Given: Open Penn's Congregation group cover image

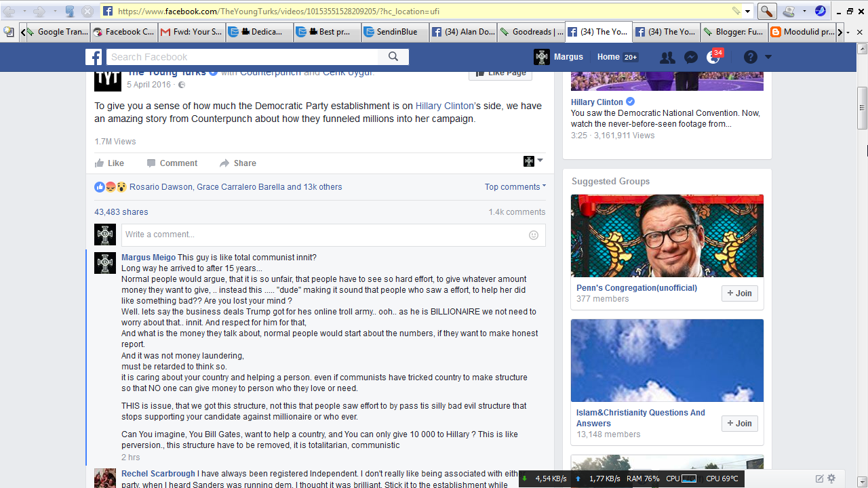Looking at the screenshot, I should coord(667,236).
